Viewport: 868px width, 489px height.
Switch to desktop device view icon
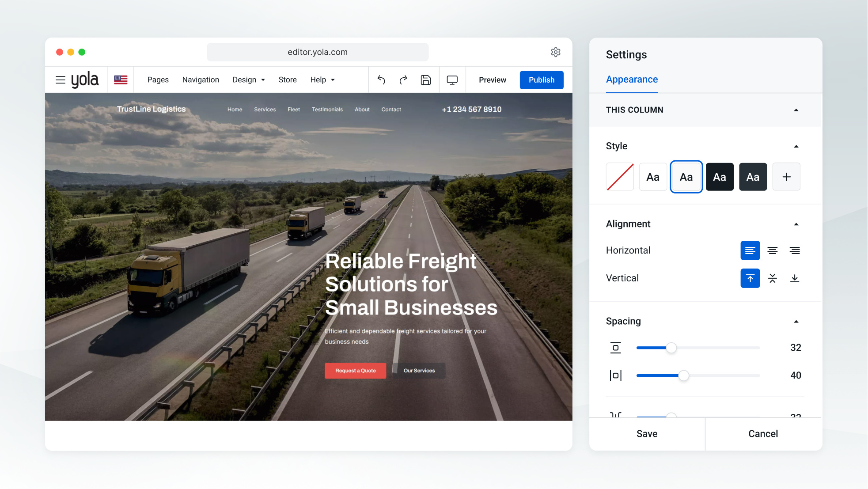click(x=452, y=80)
